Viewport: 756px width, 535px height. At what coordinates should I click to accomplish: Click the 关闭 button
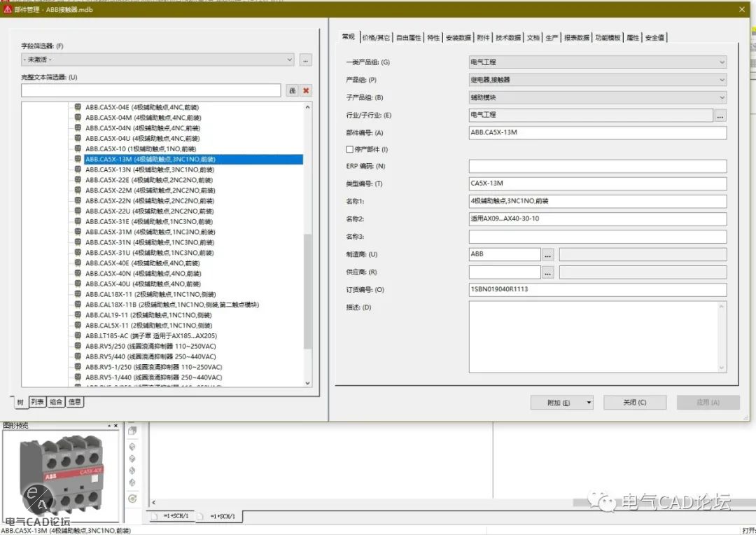[635, 403]
